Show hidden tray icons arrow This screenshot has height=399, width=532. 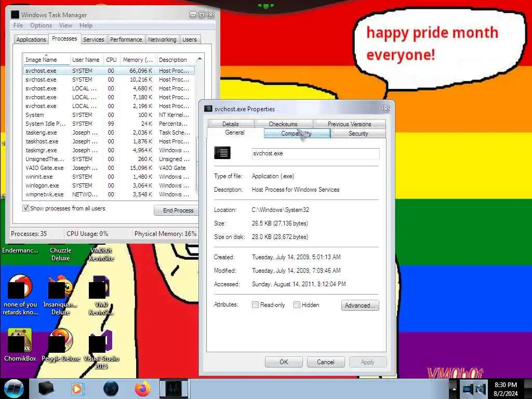point(454,389)
